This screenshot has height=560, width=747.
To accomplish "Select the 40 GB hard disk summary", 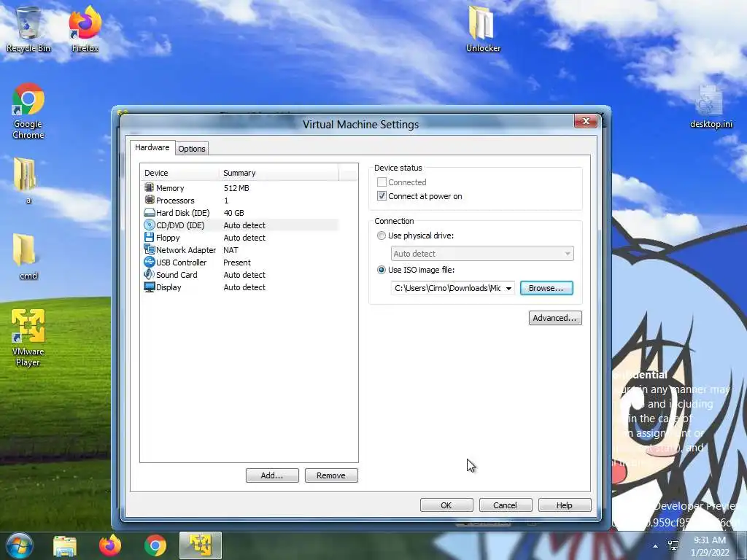I will (x=234, y=213).
